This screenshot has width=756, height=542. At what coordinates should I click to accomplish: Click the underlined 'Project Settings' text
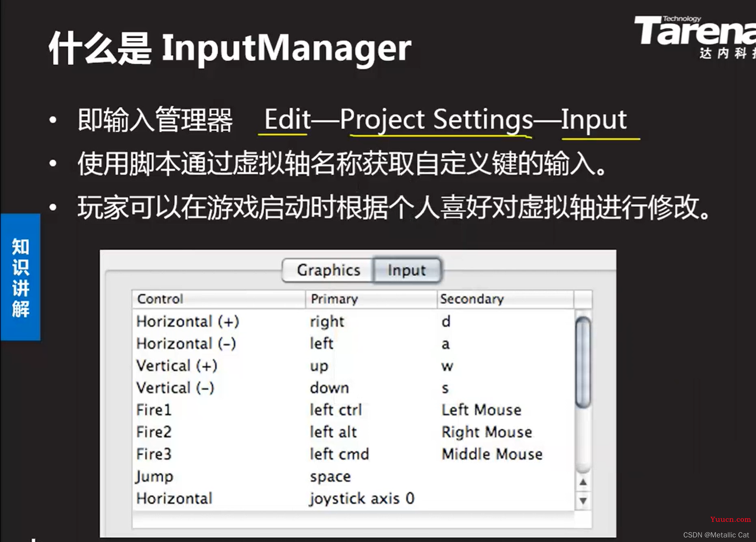click(x=436, y=120)
